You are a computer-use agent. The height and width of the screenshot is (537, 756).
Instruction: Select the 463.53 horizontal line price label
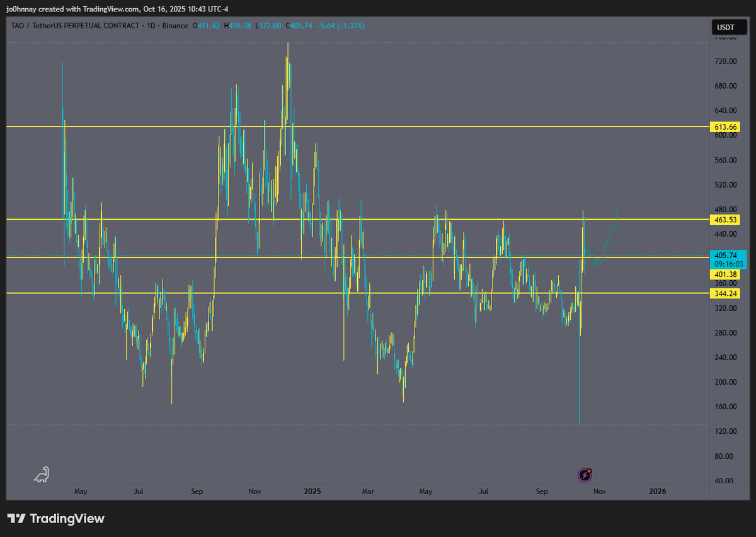pos(724,220)
